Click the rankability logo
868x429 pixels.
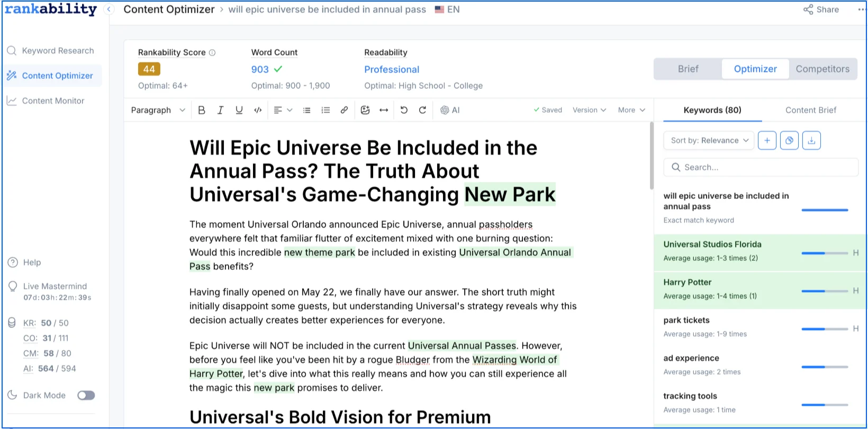[x=51, y=9]
